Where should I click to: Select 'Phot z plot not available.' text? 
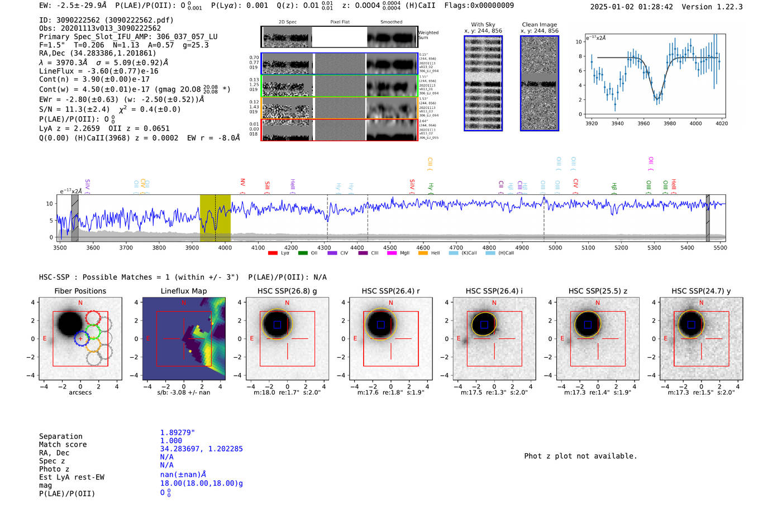click(580, 456)
